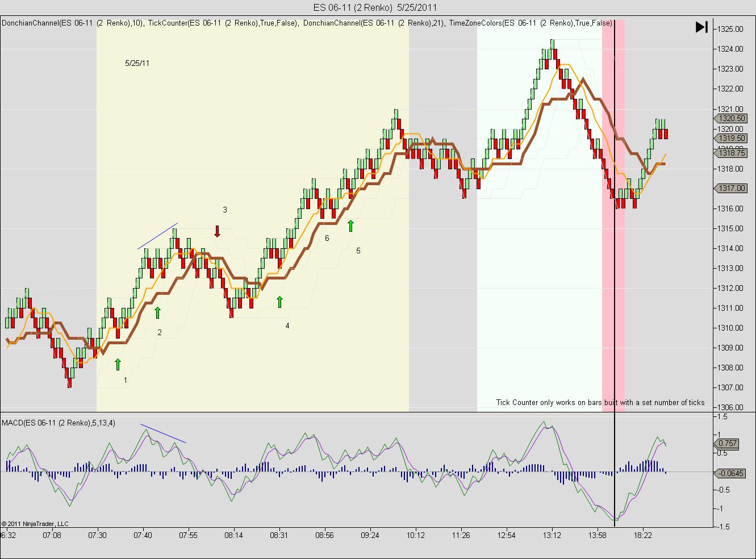Click the 18:22 time axis label
756x559 pixels.
[643, 535]
